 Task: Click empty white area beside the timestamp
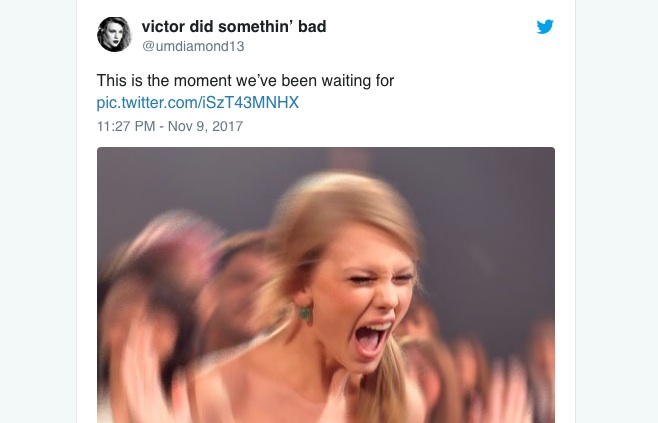click(x=399, y=126)
